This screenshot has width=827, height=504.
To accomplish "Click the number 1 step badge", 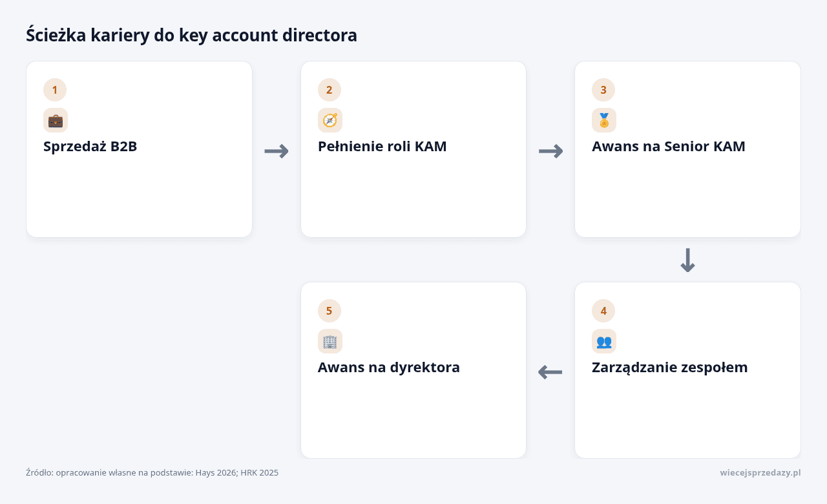I will (55, 90).
